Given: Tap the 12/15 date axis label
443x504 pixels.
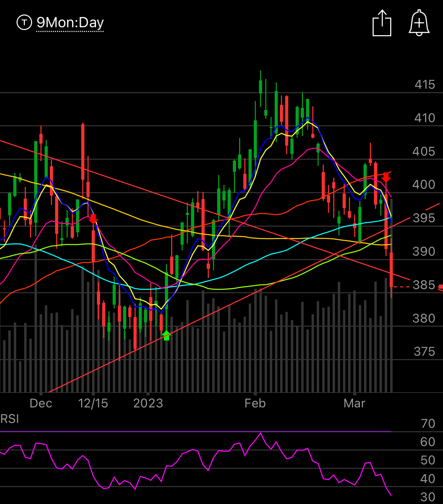Looking at the screenshot, I should (x=93, y=403).
